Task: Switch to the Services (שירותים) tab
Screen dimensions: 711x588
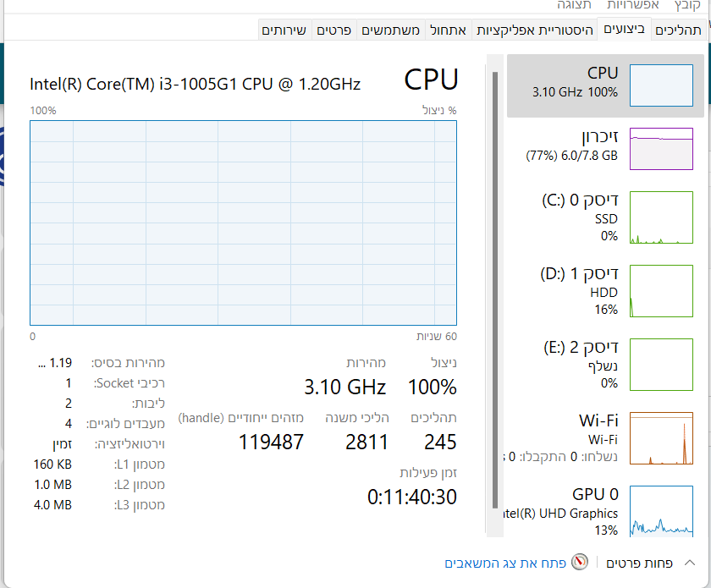Action: [284, 30]
